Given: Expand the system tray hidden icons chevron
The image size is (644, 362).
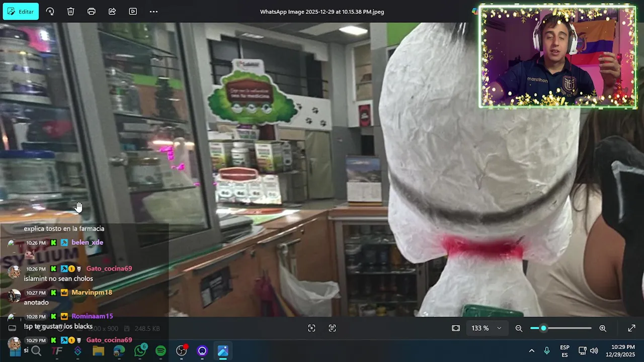Looking at the screenshot, I should pyautogui.click(x=531, y=351).
